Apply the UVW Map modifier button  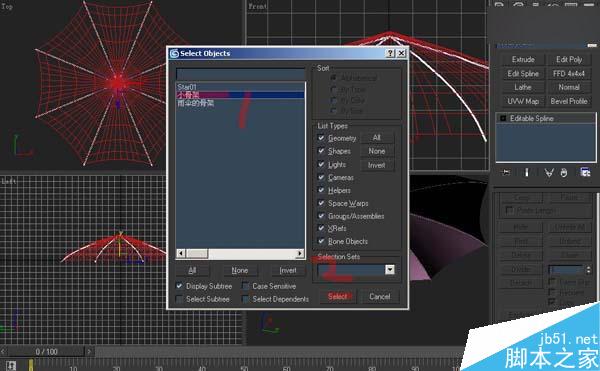(x=523, y=101)
